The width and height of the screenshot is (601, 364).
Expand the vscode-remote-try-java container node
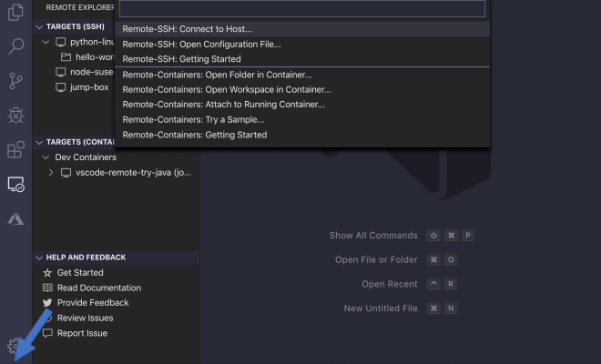(x=51, y=173)
